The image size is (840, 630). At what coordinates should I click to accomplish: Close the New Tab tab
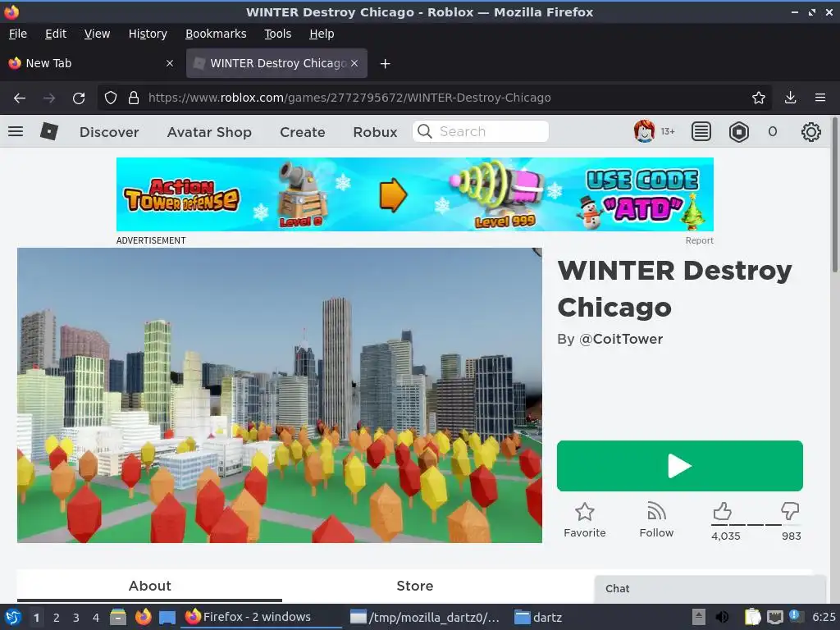(170, 63)
